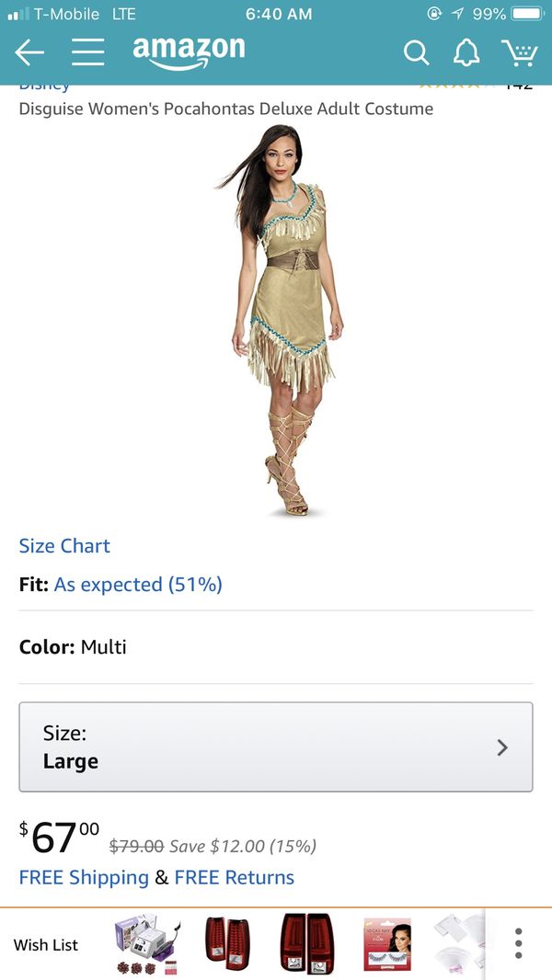The width and height of the screenshot is (552, 980).
Task: Tap the FREE Shipping link
Action: pyautogui.click(x=84, y=878)
